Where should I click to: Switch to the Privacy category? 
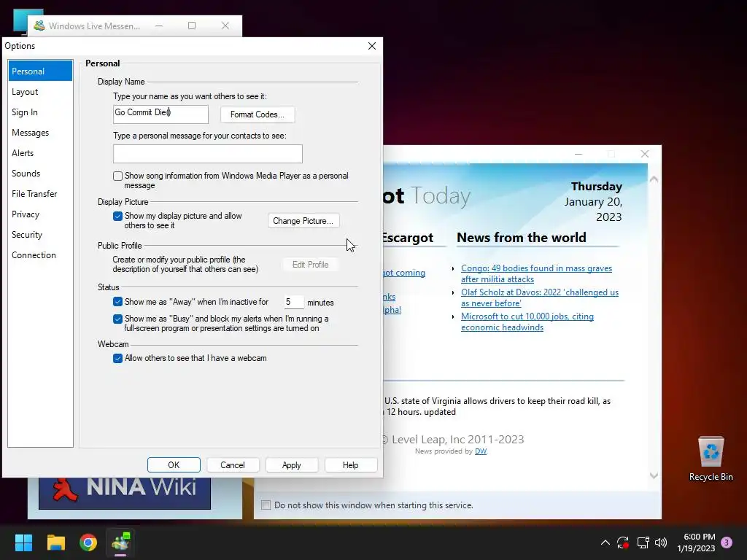pos(41,214)
